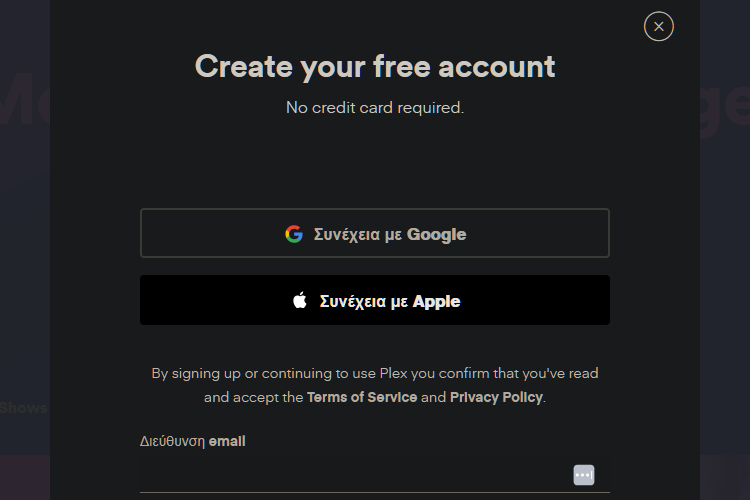This screenshot has width=750, height=500.
Task: Open the password manager icon in email field
Action: (x=584, y=475)
